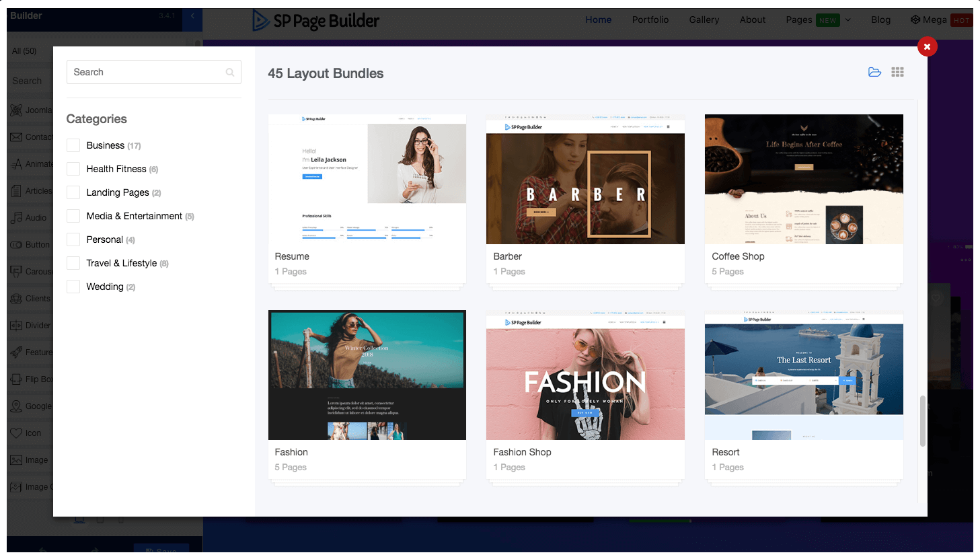Image resolution: width=980 pixels, height=559 pixels.
Task: Select the Resume layout thumbnail
Action: point(367,179)
